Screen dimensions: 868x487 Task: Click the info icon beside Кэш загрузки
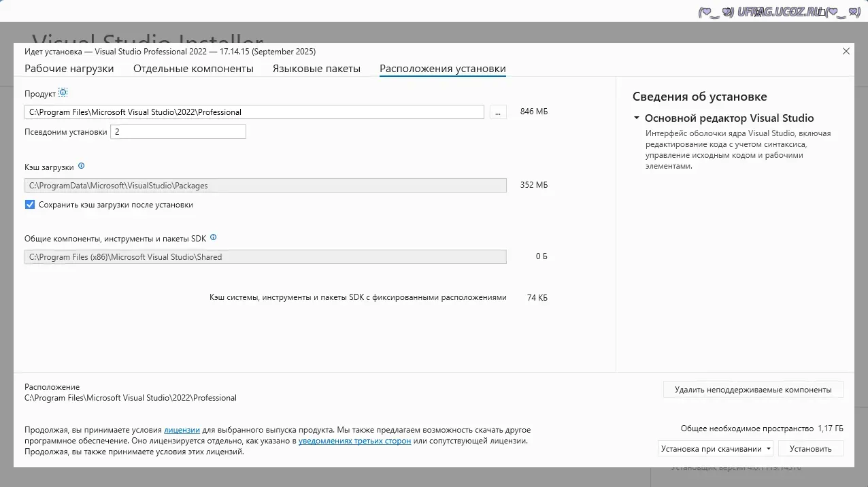(82, 166)
